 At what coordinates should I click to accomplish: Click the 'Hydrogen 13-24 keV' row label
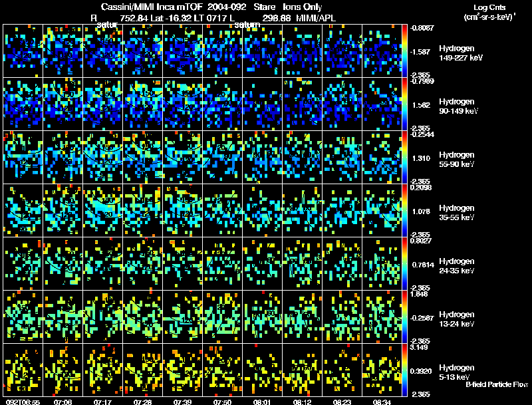[457, 319]
